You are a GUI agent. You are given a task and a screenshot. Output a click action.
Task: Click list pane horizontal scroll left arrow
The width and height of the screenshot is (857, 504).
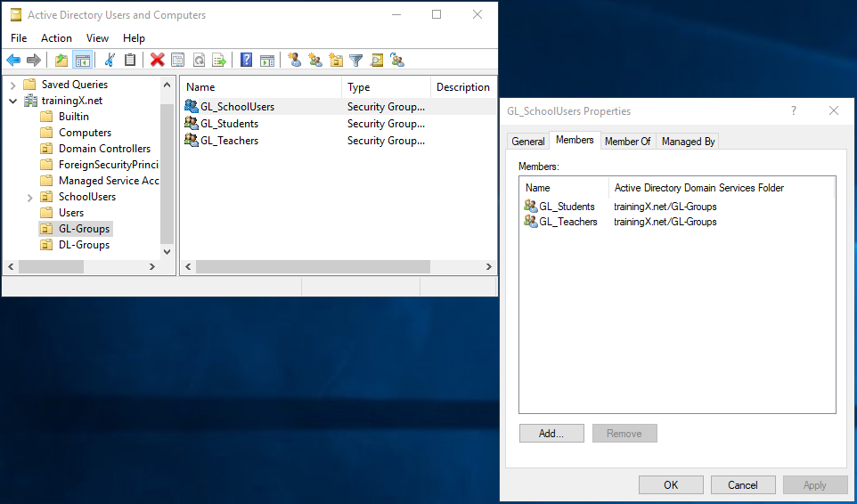point(188,266)
